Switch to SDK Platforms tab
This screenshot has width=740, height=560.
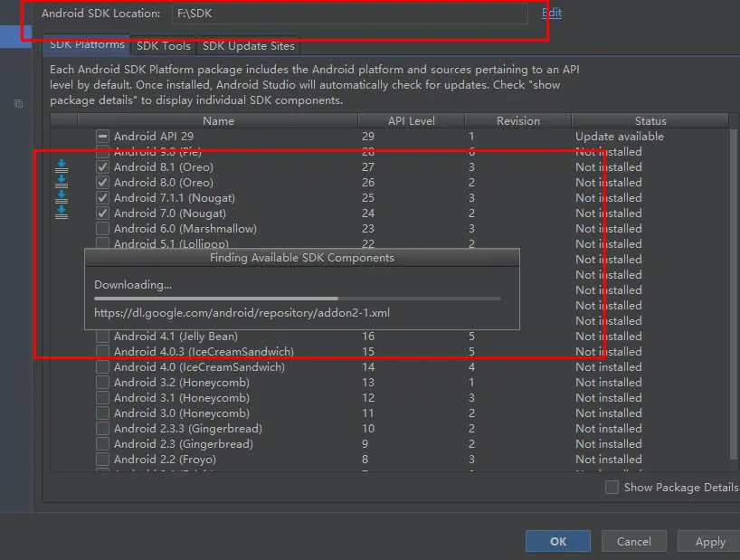[87, 45]
